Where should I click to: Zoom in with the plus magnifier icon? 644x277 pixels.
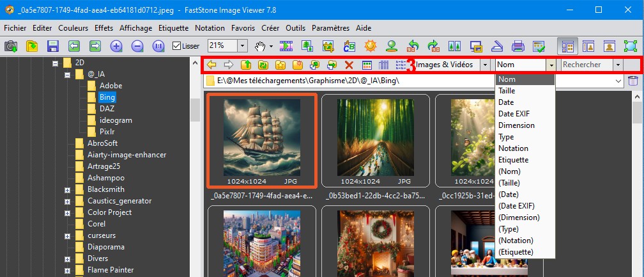point(117,45)
